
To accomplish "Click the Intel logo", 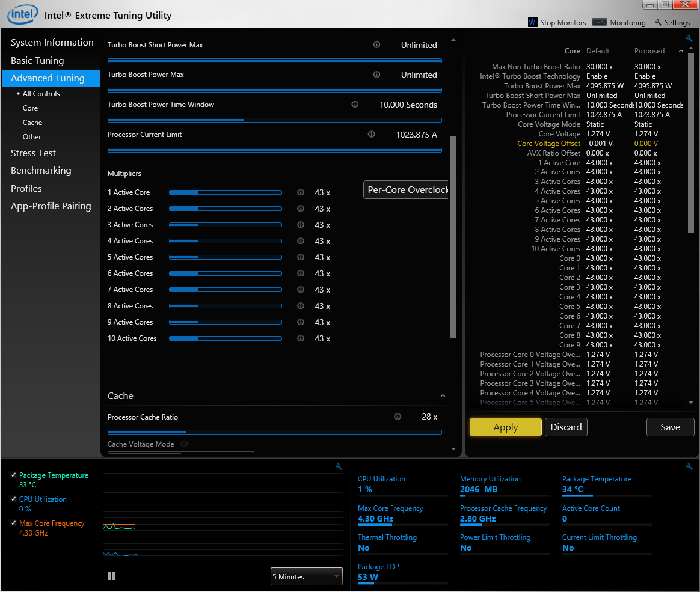I will (23, 14).
